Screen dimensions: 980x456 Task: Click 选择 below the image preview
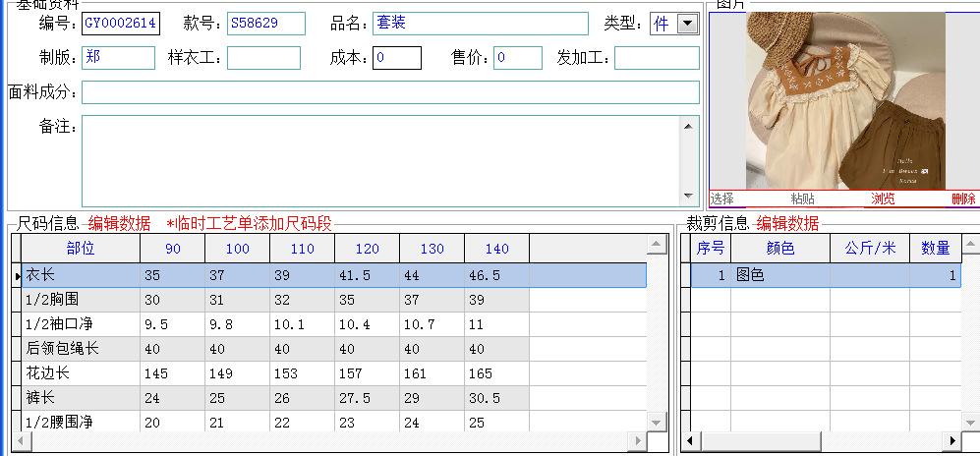[721, 199]
